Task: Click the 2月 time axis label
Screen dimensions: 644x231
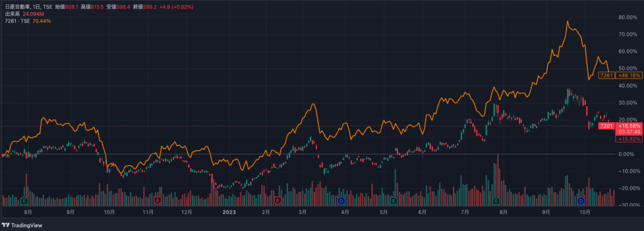Action: coord(266,212)
